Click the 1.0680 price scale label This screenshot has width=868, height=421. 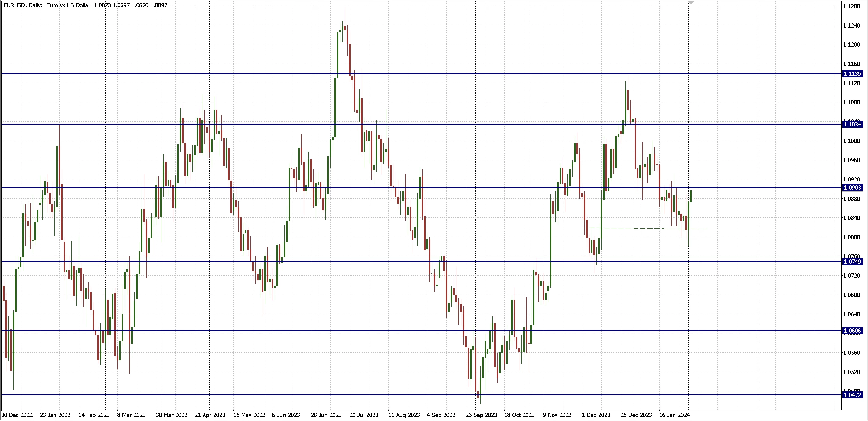point(851,295)
